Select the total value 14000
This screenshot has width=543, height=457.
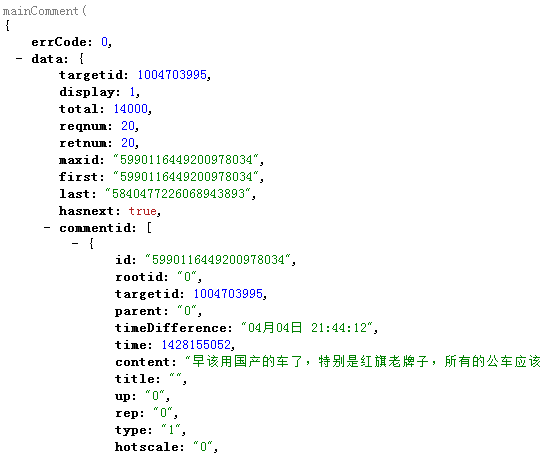pyautogui.click(x=131, y=109)
